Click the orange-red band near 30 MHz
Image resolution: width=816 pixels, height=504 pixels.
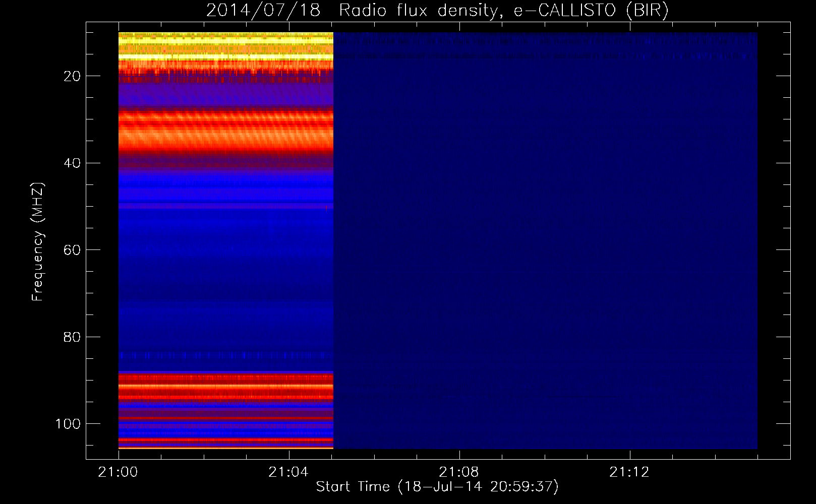click(226, 130)
